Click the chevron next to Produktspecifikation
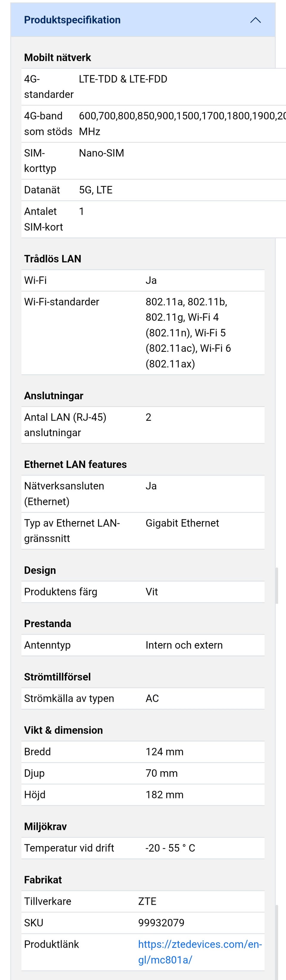This screenshot has width=286, height=980. (257, 20)
